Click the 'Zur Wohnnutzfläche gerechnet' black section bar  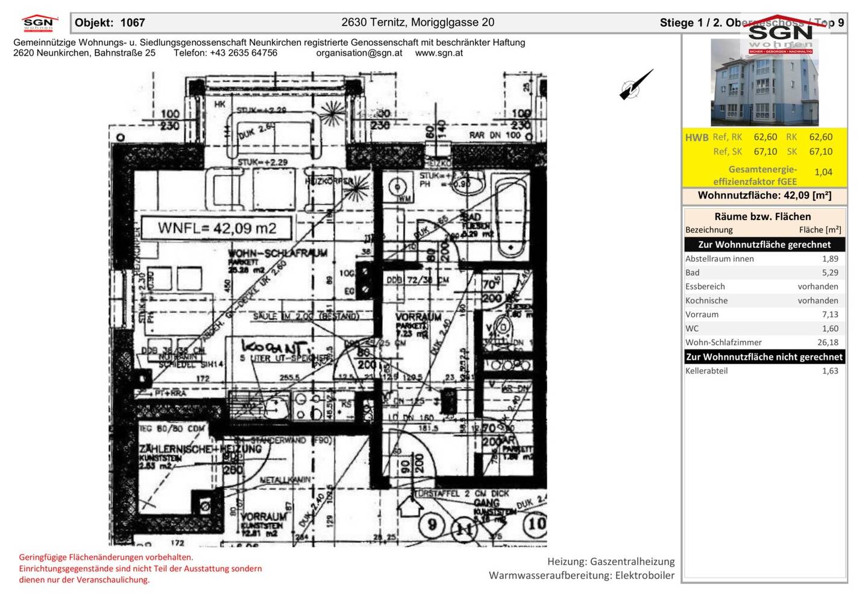764,244
